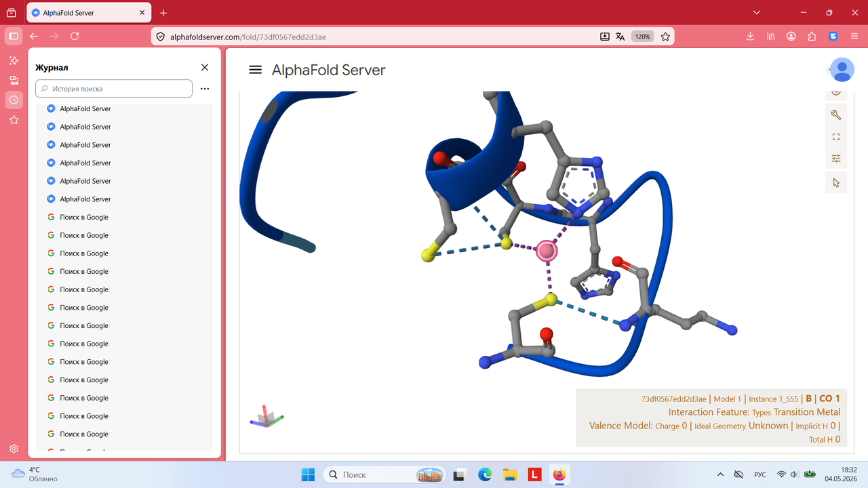The height and width of the screenshot is (488, 868).
Task: Show hidden system tray icons chevron
Action: (x=720, y=474)
